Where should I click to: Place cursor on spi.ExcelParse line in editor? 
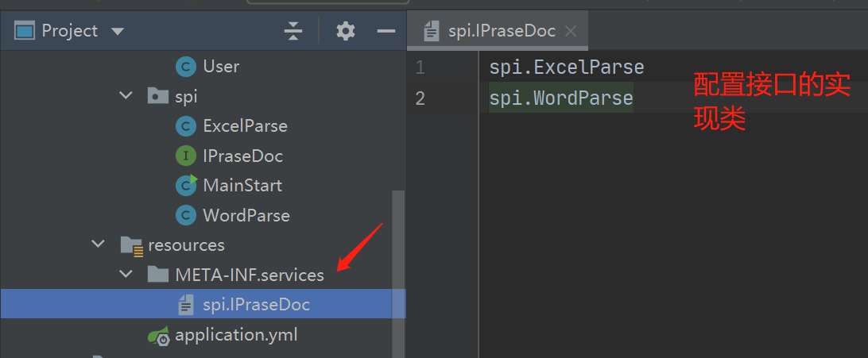click(x=566, y=68)
